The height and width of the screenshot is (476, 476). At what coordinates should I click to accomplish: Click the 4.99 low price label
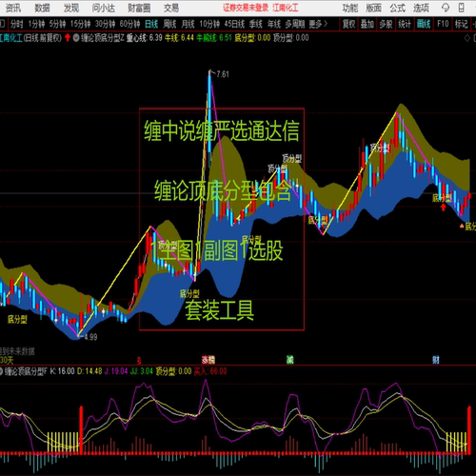[90, 337]
